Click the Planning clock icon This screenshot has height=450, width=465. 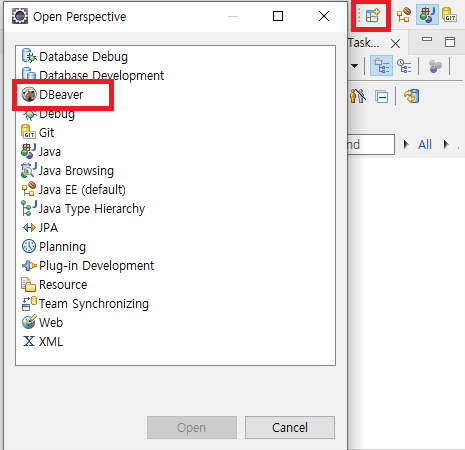click(29, 246)
